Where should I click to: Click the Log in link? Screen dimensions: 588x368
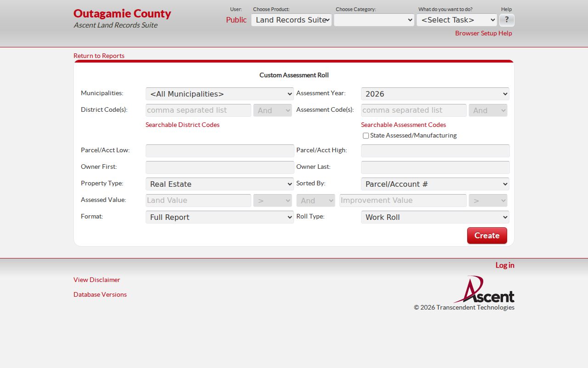pos(505,265)
